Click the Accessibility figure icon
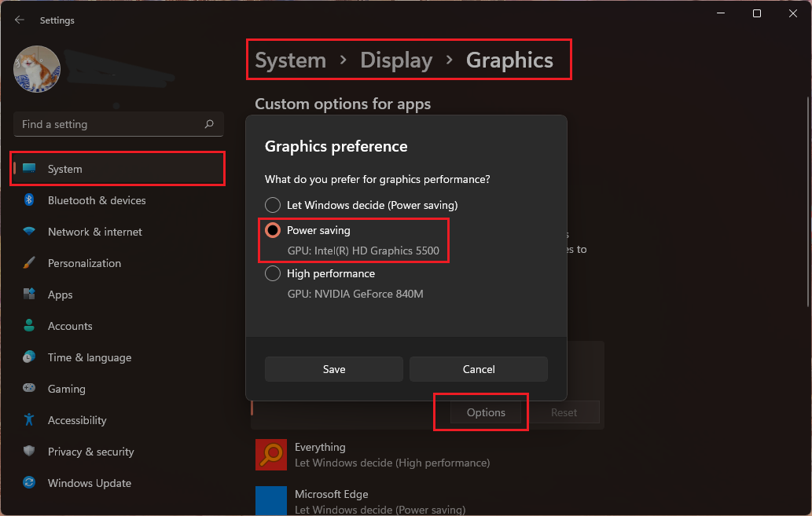The width and height of the screenshot is (812, 516). click(x=29, y=420)
